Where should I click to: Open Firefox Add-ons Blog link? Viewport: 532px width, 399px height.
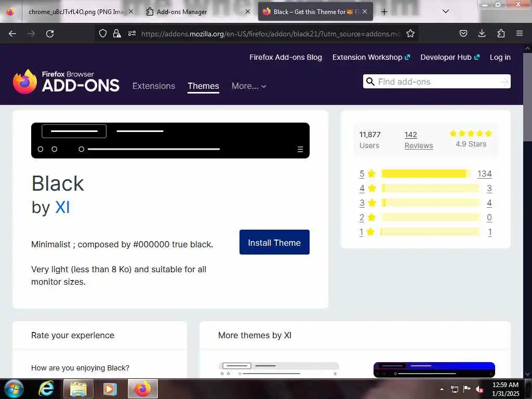click(286, 57)
